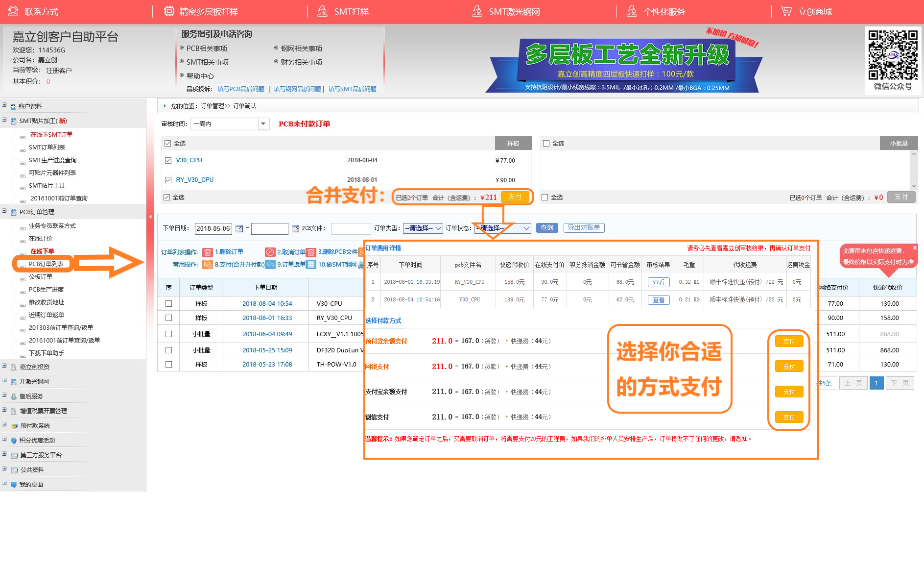The width and height of the screenshot is (924, 567).
Task: Check the 2018-06-04 09:49 小批量 row checkbox
Action: pyautogui.click(x=168, y=334)
